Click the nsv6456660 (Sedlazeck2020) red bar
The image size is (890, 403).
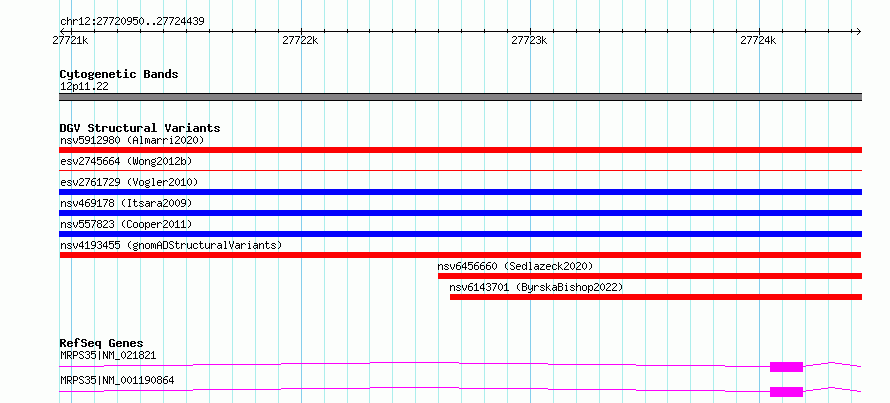click(650, 276)
